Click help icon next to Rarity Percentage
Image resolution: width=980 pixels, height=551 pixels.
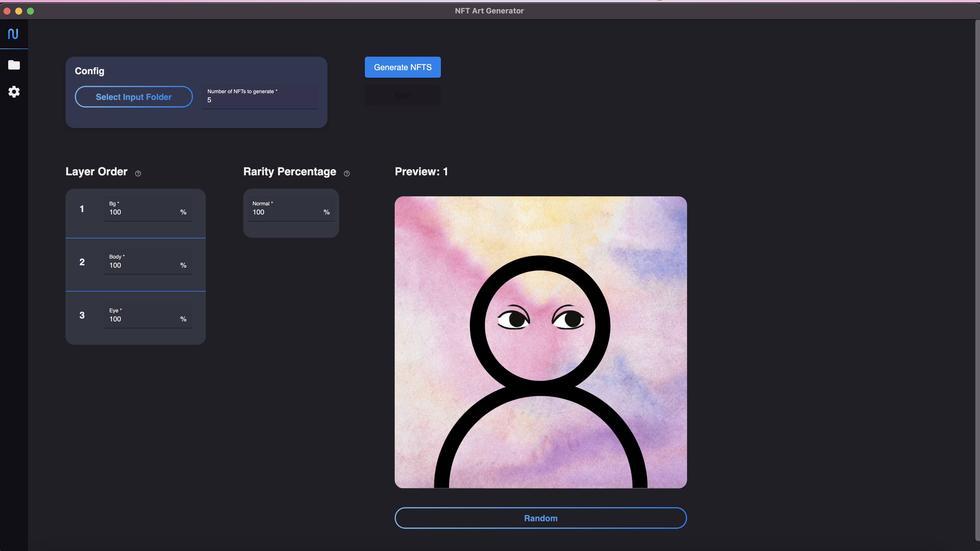coord(346,174)
